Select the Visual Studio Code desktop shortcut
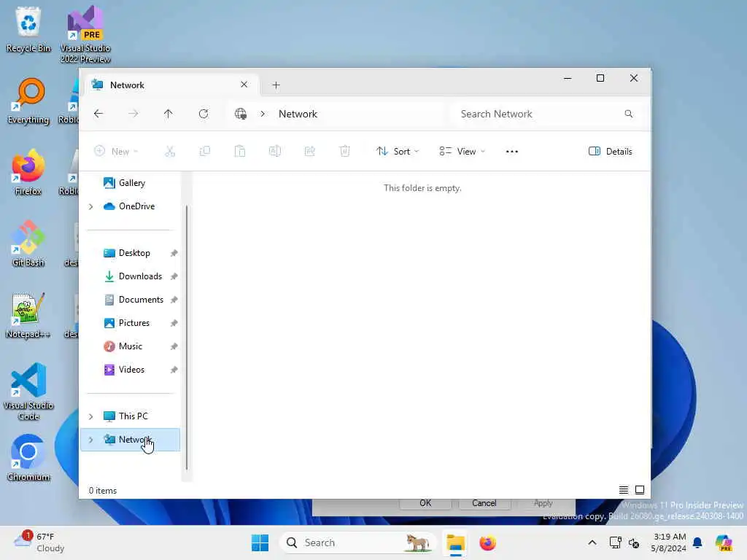The height and width of the screenshot is (560, 747). [28, 392]
